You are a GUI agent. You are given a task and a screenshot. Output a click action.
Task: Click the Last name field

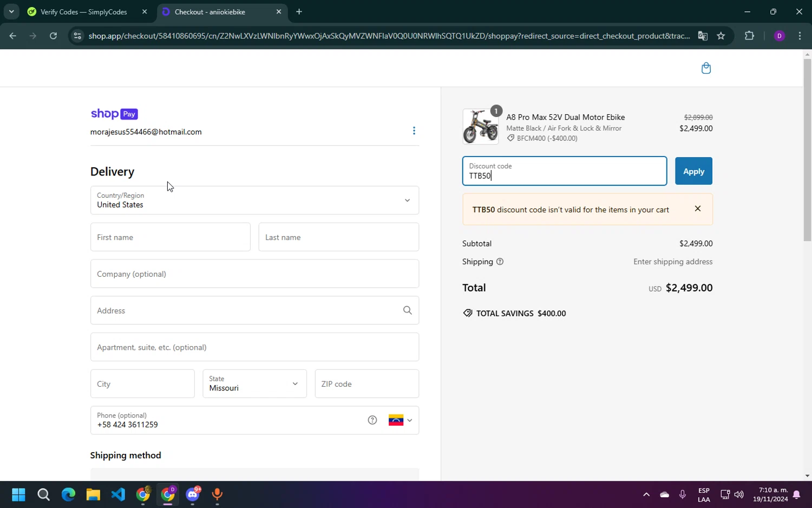[x=339, y=237]
